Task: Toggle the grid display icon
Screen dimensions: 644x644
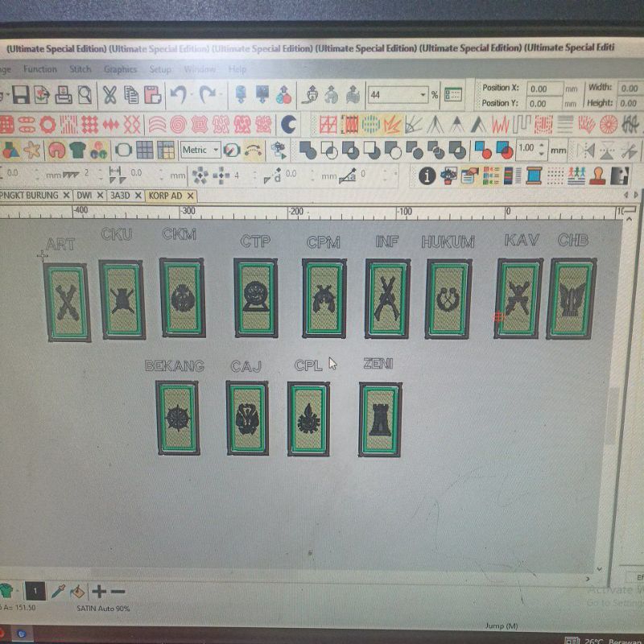Action: (x=145, y=151)
